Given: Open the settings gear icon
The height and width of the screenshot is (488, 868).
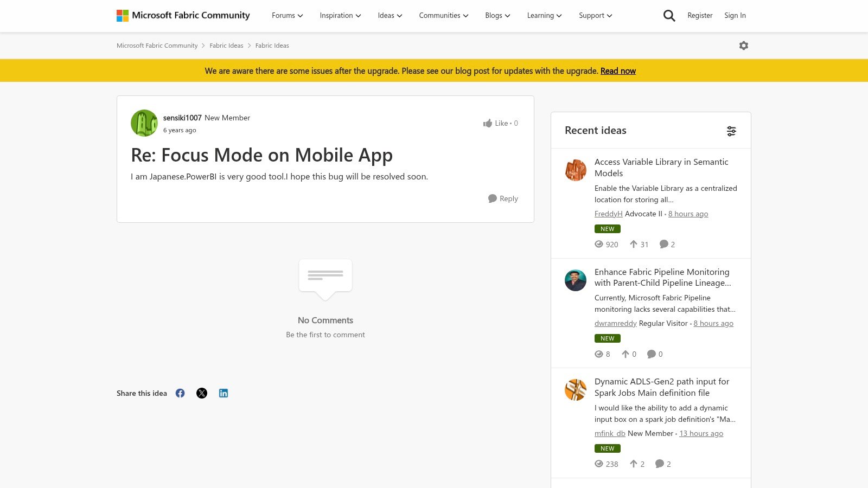Looking at the screenshot, I should [x=744, y=46].
